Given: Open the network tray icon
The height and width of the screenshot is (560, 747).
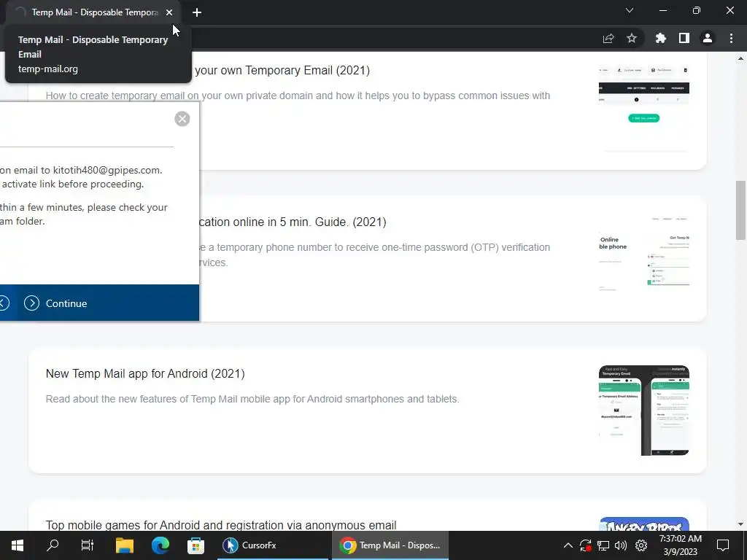Looking at the screenshot, I should 603,545.
